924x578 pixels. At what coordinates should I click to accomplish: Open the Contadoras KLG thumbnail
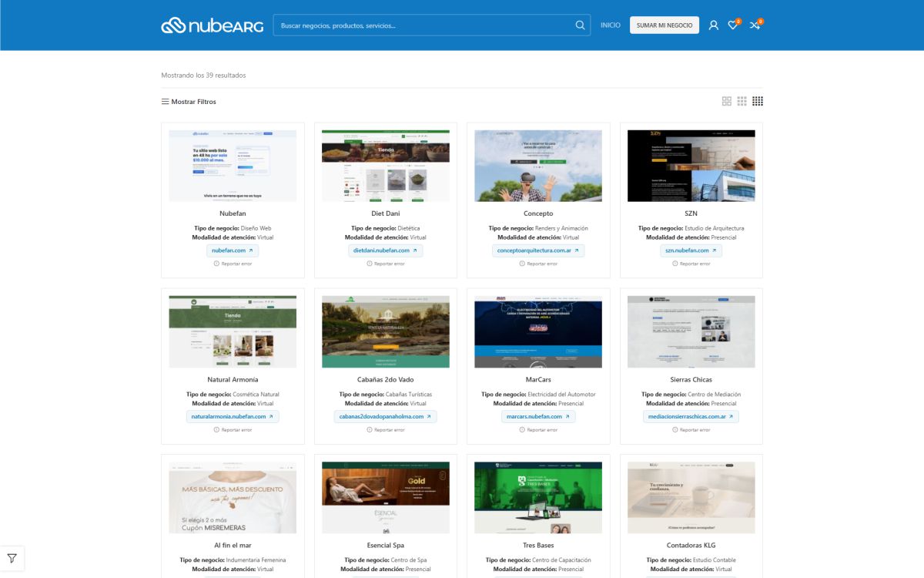tap(691, 498)
